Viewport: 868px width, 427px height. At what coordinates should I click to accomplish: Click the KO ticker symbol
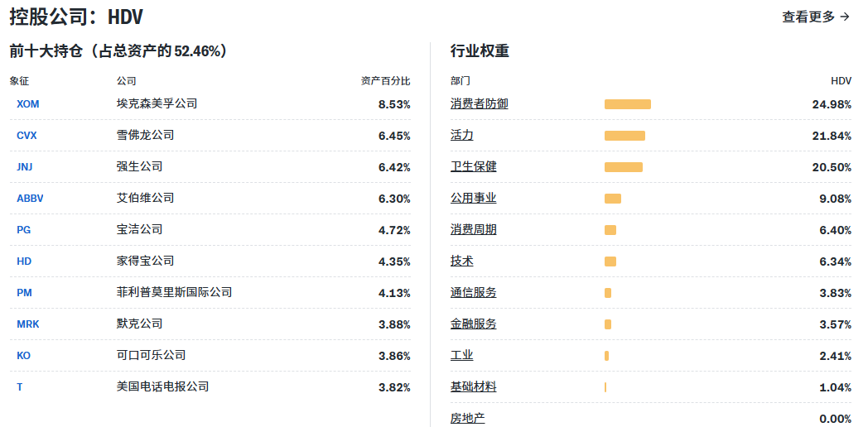[x=23, y=356]
